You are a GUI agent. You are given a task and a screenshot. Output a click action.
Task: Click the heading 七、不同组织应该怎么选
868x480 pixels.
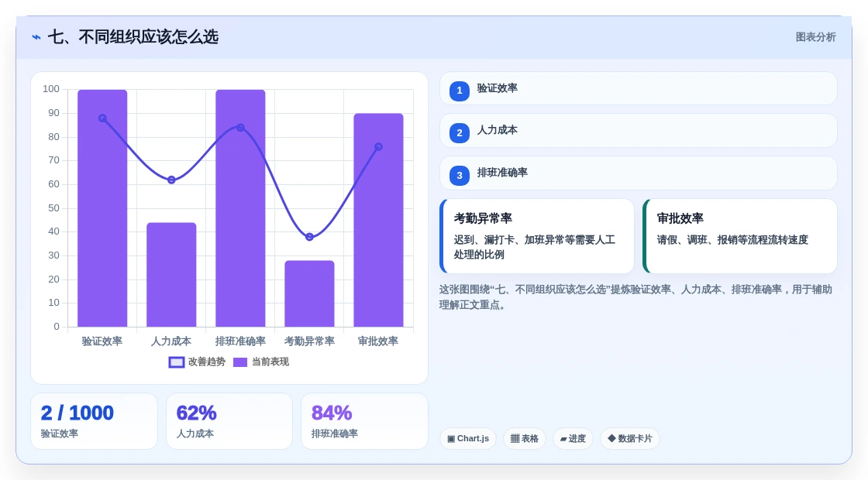click(x=133, y=37)
